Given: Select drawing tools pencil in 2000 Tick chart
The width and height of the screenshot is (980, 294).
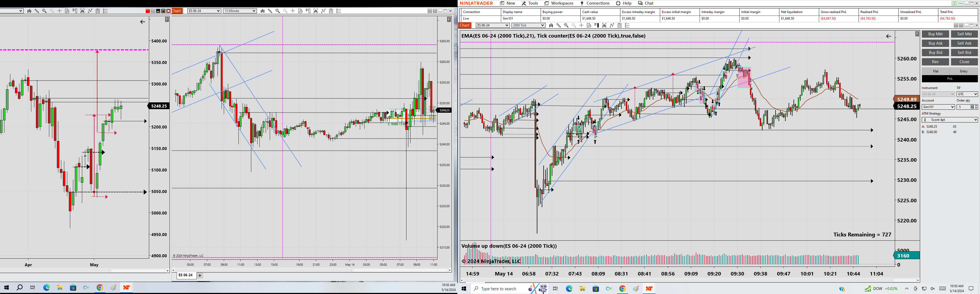Looking at the screenshot, I should (559, 26).
